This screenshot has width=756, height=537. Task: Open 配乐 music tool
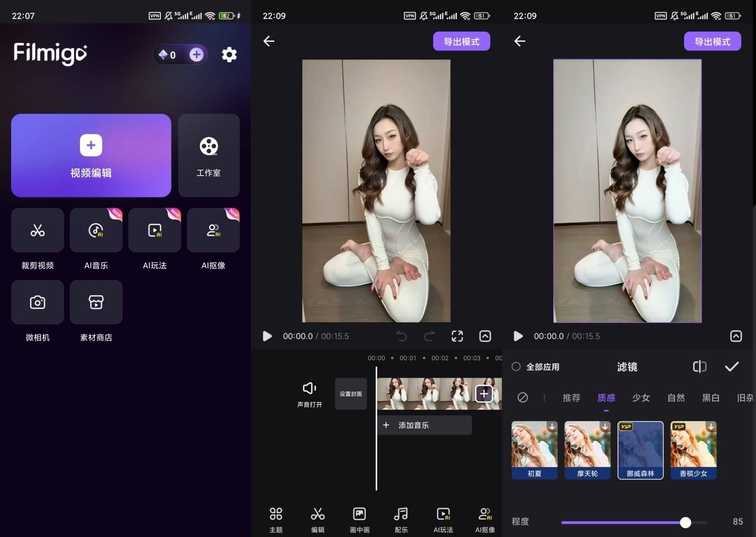pyautogui.click(x=401, y=519)
